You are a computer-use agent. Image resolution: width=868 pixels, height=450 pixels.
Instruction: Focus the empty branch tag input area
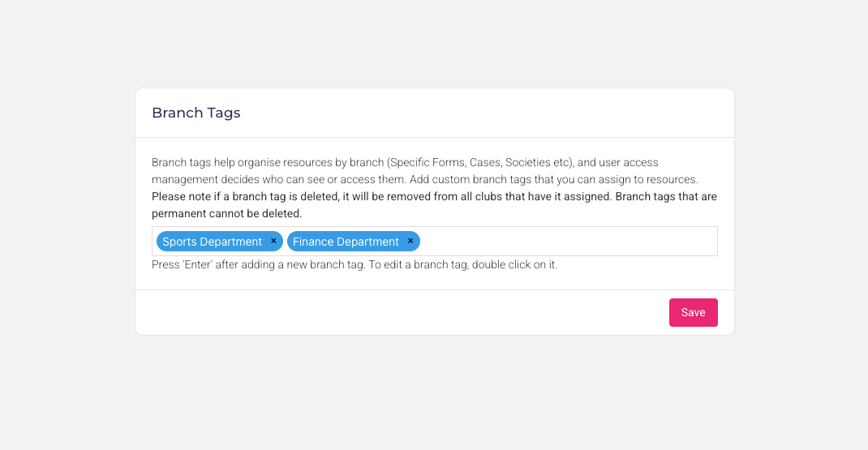point(568,242)
